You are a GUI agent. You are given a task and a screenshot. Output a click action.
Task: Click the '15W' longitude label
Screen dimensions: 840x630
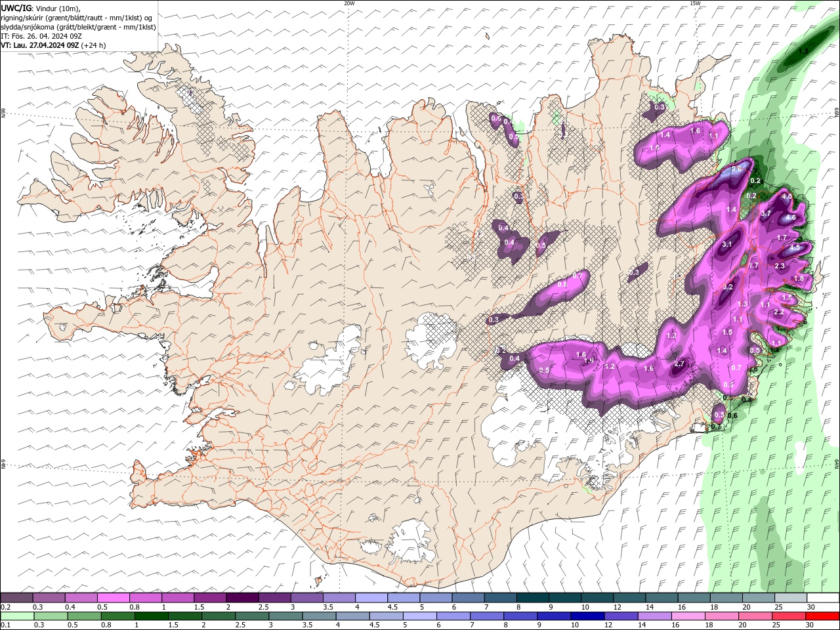[x=695, y=3]
